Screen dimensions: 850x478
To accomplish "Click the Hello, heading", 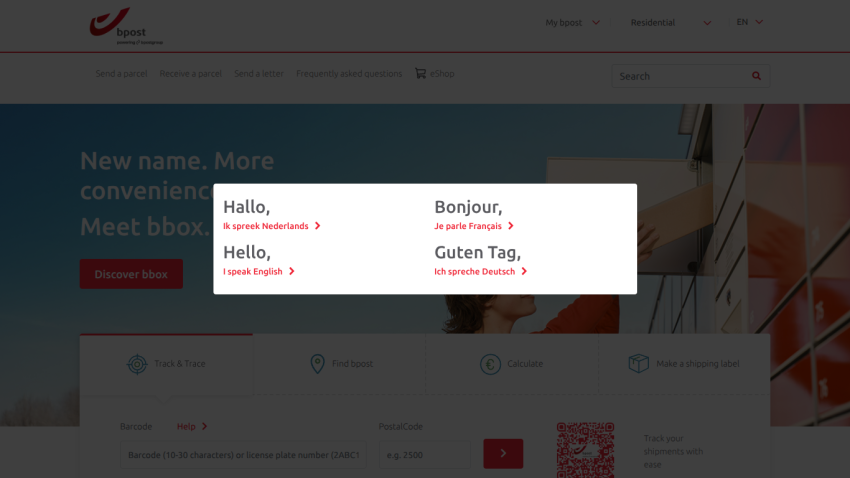I will tap(247, 252).
